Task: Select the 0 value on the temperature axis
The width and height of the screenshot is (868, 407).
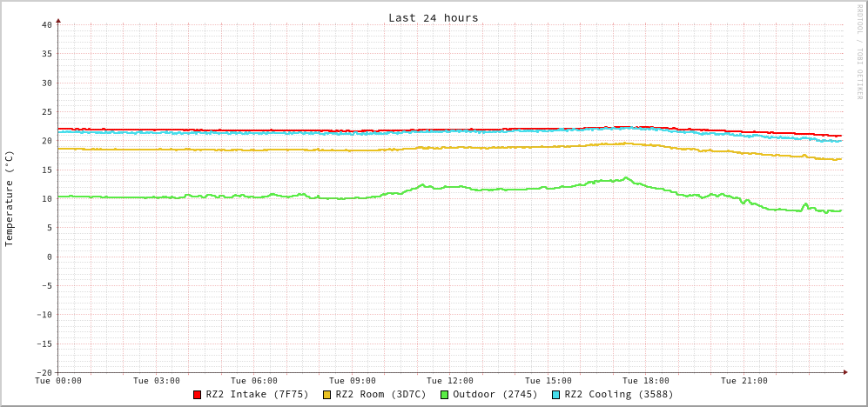Action: click(49, 257)
